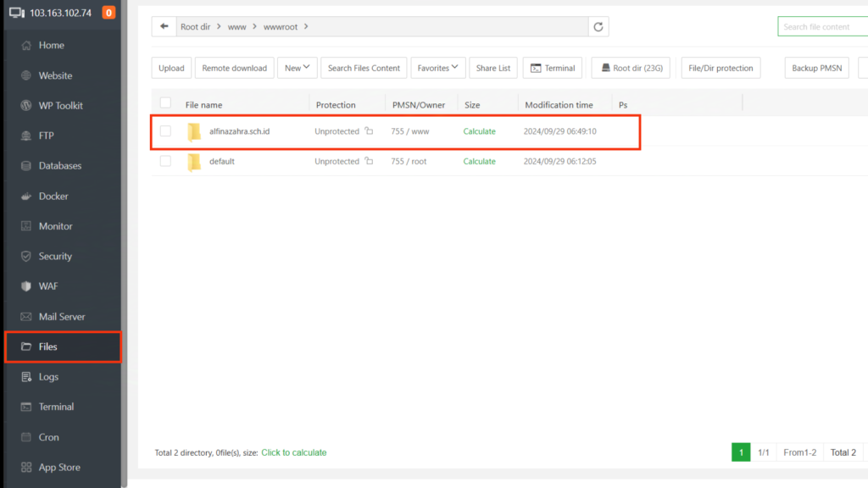Click in the Search file content field
Viewport: 868px width, 488px height.
coord(822,27)
